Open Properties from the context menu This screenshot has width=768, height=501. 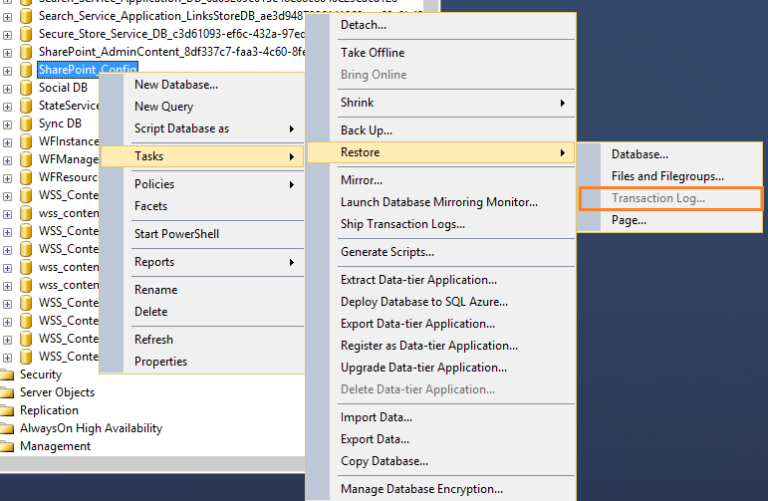(x=202, y=361)
